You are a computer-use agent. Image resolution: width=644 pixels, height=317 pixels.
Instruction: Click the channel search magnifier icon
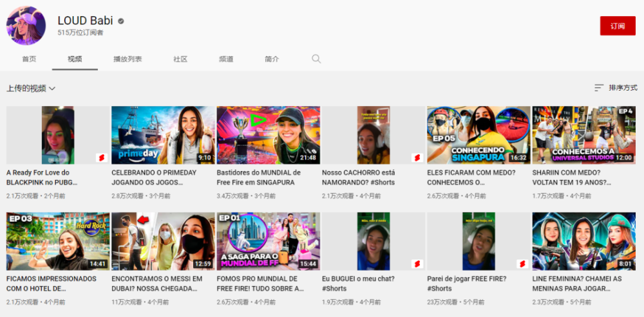pos(316,59)
